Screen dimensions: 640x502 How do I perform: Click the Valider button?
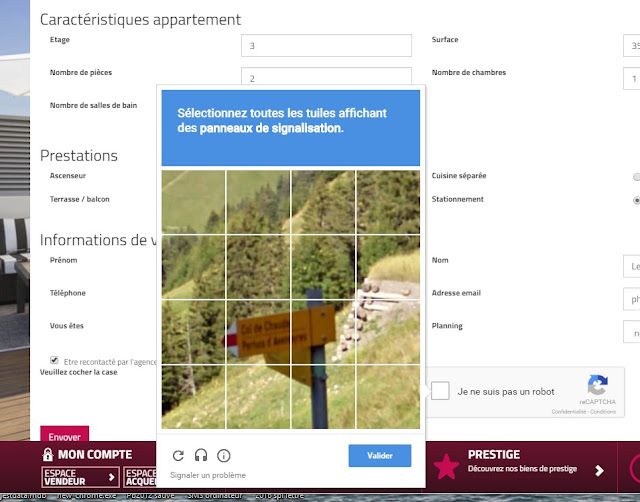coord(380,455)
